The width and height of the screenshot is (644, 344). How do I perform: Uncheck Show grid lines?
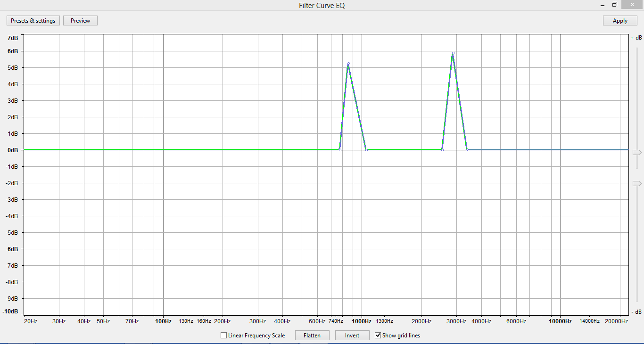tap(378, 336)
